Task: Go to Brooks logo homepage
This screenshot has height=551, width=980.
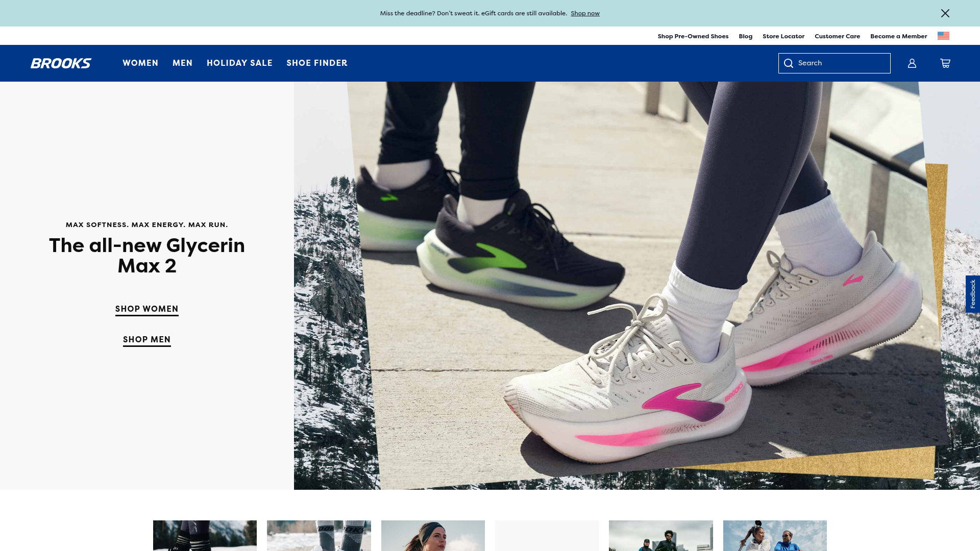Action: [x=61, y=63]
